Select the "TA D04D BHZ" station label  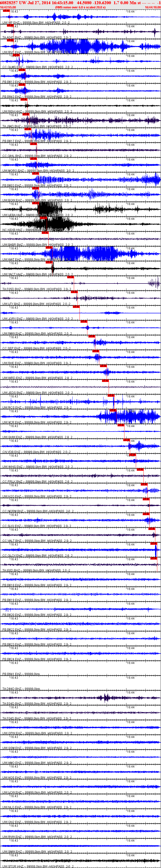click(x=12, y=689)
